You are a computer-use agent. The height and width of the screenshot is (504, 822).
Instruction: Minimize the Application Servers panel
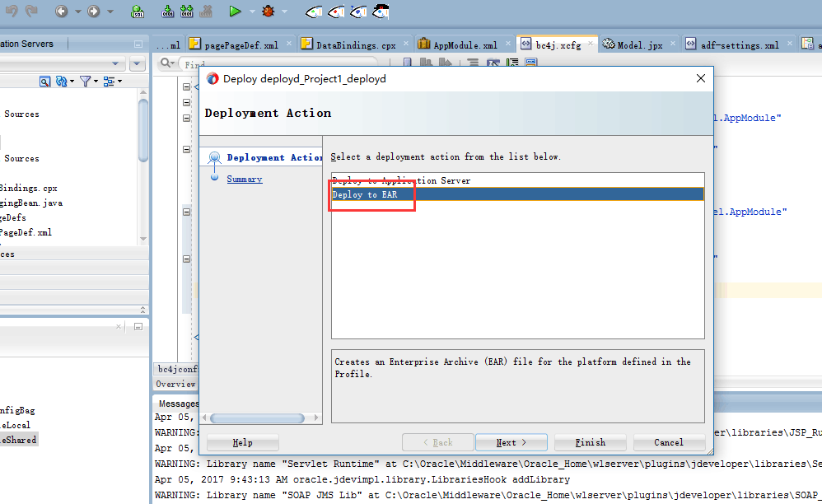pos(138,44)
